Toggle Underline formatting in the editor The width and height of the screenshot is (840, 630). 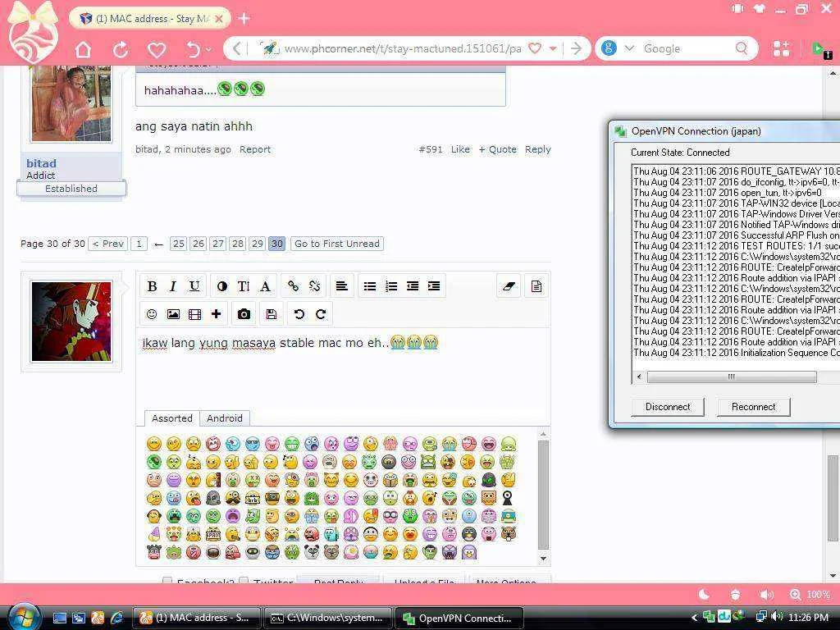point(194,286)
